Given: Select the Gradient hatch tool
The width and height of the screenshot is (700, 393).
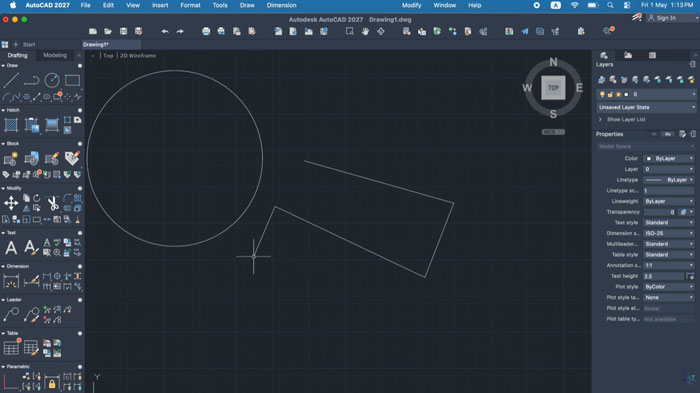Looking at the screenshot, I should pyautogui.click(x=52, y=125).
